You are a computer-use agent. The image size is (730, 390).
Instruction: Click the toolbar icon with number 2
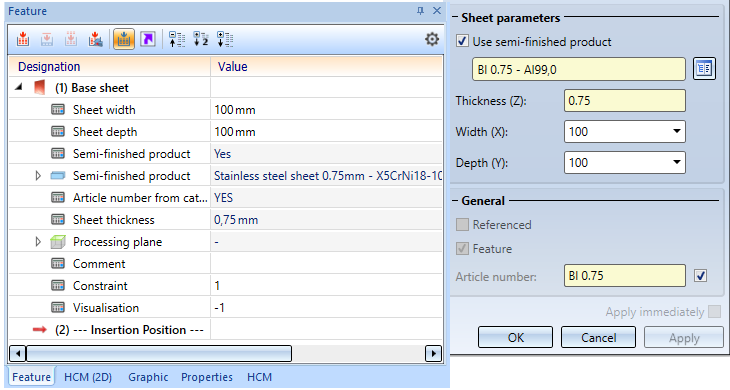click(x=201, y=40)
